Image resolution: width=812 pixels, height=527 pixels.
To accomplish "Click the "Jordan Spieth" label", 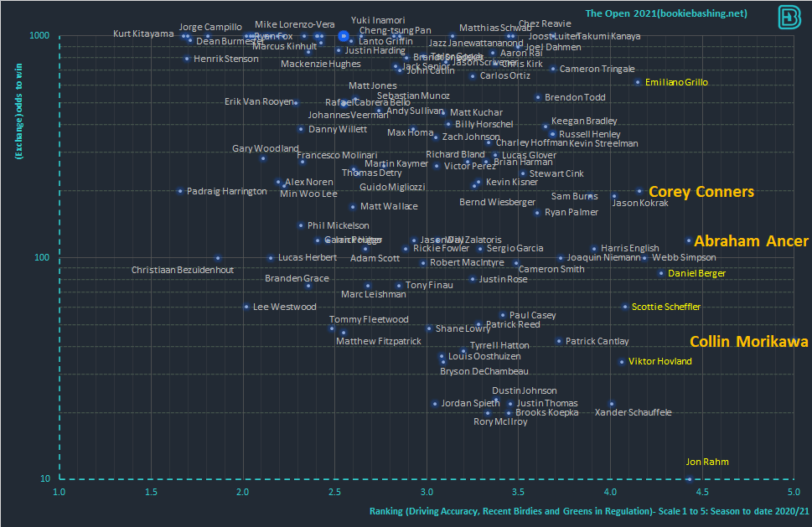I will pos(470,403).
